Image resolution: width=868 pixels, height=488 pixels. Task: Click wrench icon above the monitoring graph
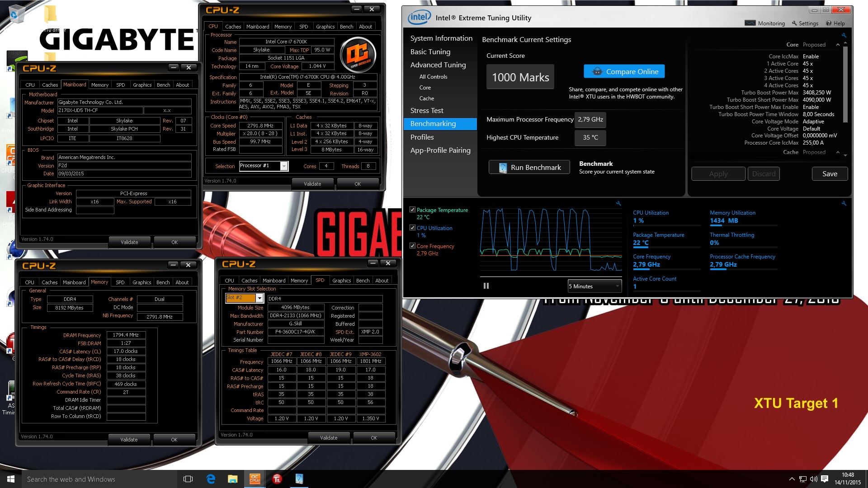[618, 203]
